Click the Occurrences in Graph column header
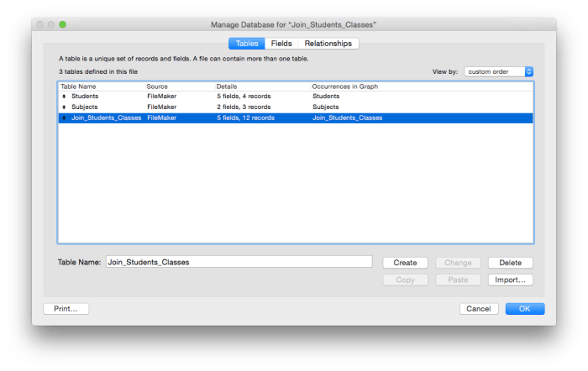The height and width of the screenshot is (371, 588). (344, 86)
